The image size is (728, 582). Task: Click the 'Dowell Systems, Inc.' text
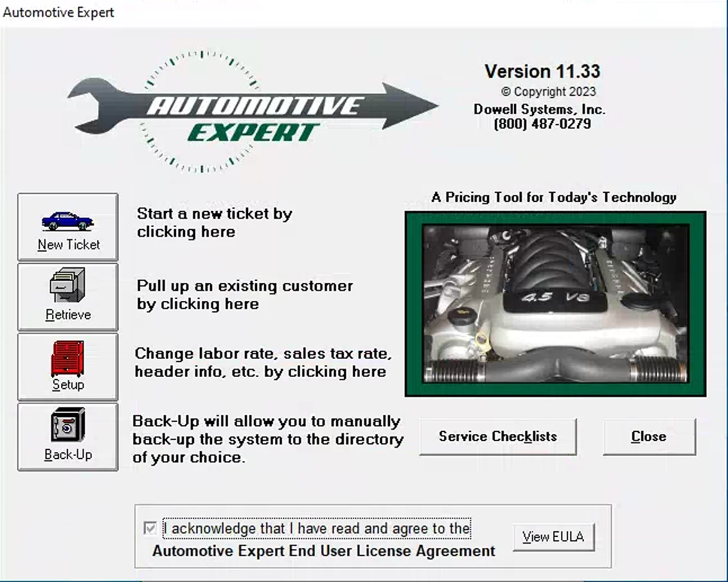540,110
